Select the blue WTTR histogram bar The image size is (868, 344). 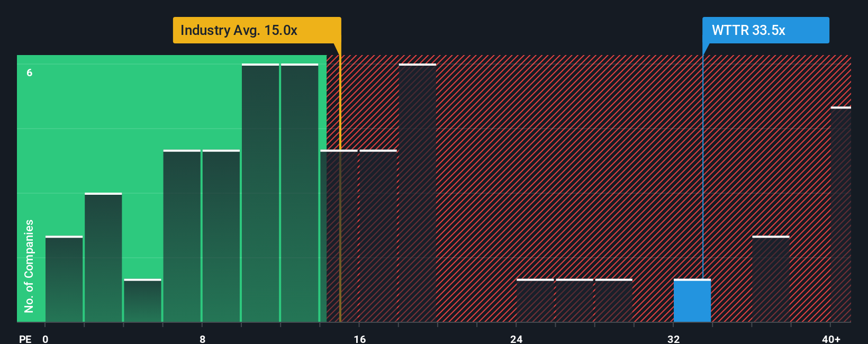click(x=692, y=301)
